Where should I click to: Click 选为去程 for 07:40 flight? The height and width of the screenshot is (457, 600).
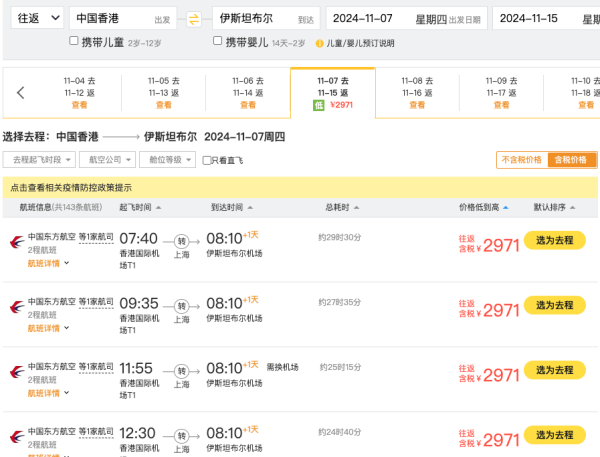[554, 240]
